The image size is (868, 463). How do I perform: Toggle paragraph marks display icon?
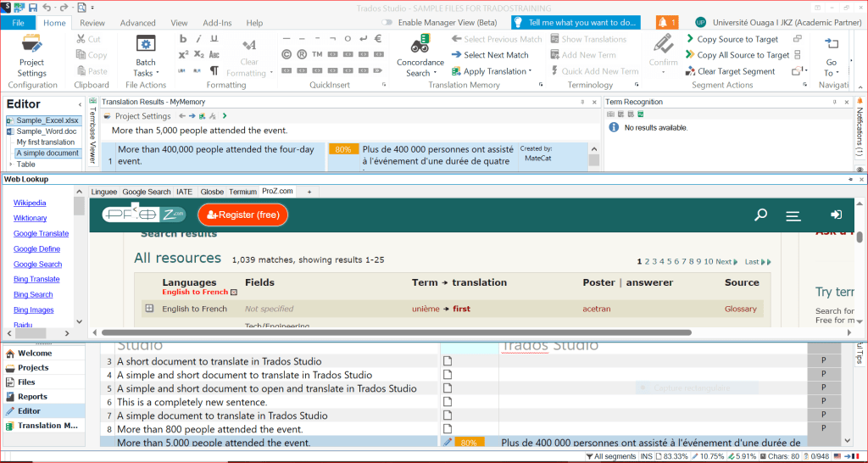pyautogui.click(x=214, y=71)
